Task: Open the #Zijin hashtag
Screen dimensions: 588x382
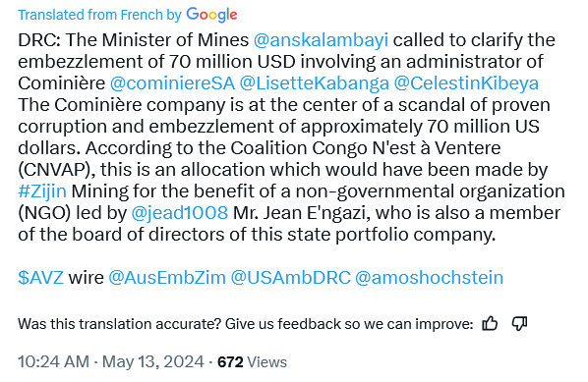Action: coord(42,191)
